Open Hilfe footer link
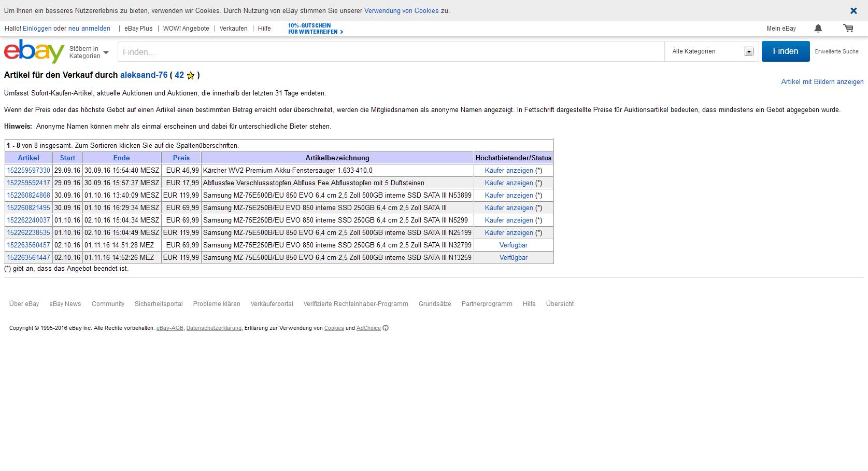868x471 pixels. 529,304
